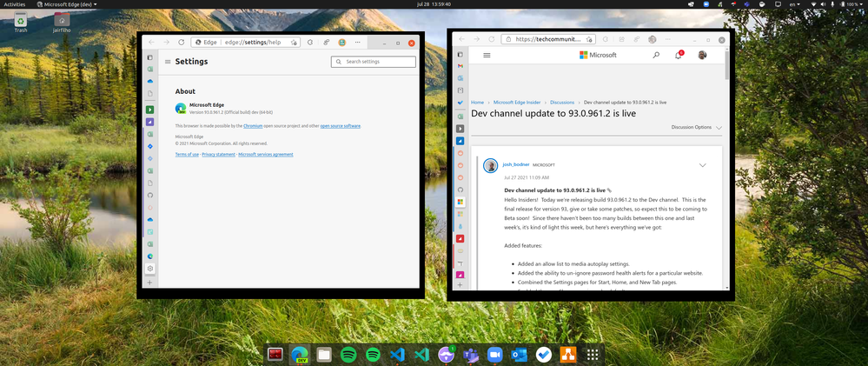The height and width of the screenshot is (366, 868).
Task: Add the settings help page to favorites
Action: point(295,42)
